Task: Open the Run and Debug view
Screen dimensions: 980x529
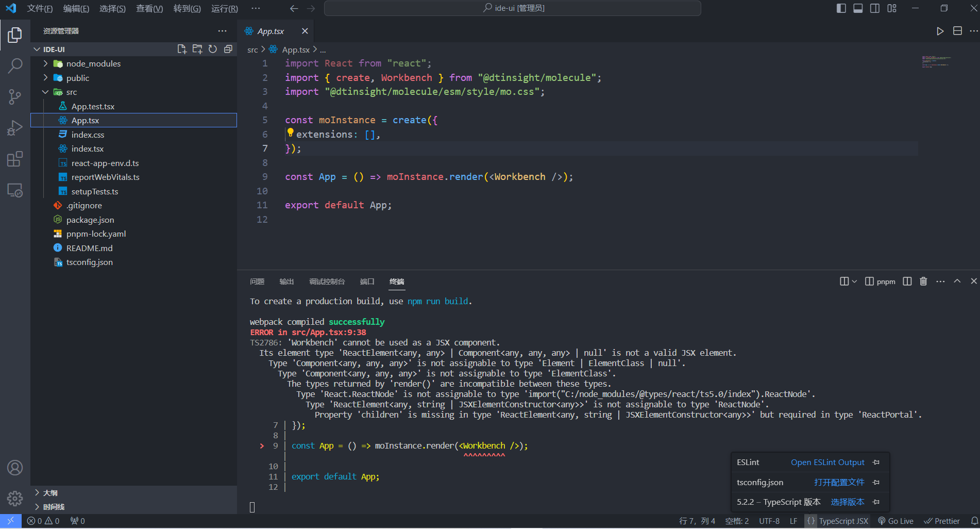Action: 15,128
